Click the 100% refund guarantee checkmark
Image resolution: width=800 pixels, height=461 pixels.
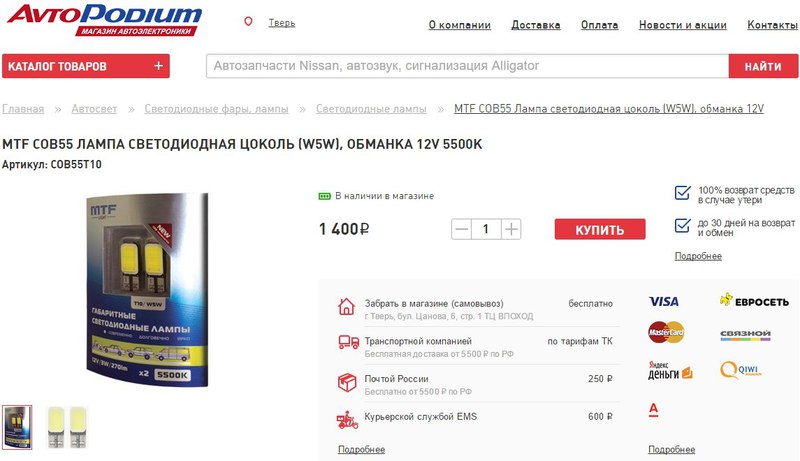click(x=683, y=193)
